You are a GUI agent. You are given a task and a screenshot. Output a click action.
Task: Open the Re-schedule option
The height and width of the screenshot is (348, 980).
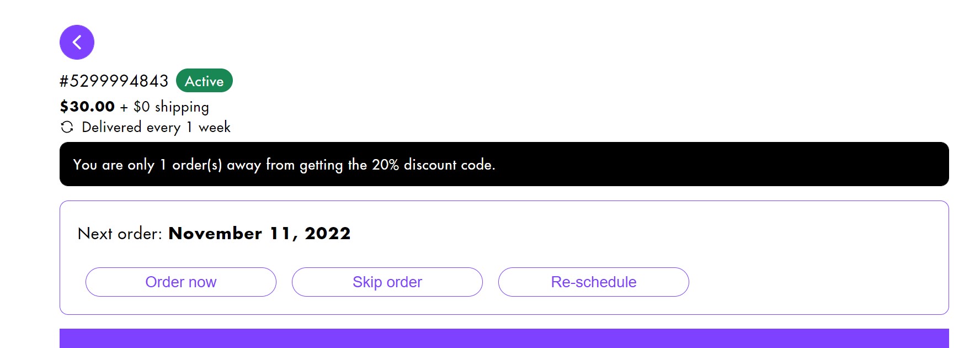593,282
